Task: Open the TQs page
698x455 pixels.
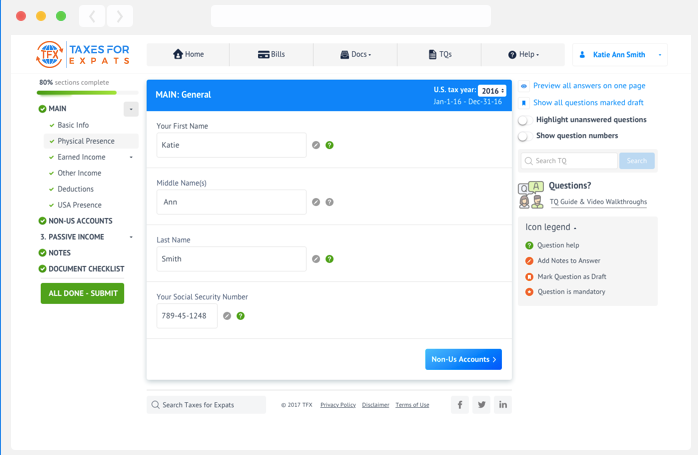Action: pos(440,54)
